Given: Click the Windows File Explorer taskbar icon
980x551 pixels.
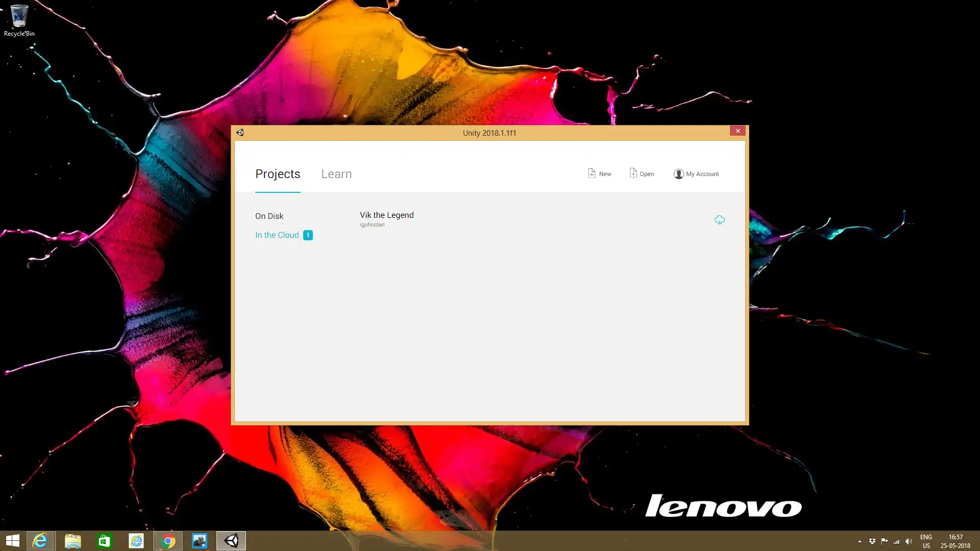Looking at the screenshot, I should (x=72, y=540).
